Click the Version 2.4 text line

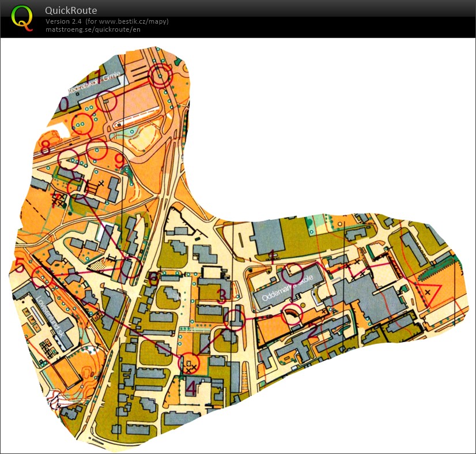107,21
